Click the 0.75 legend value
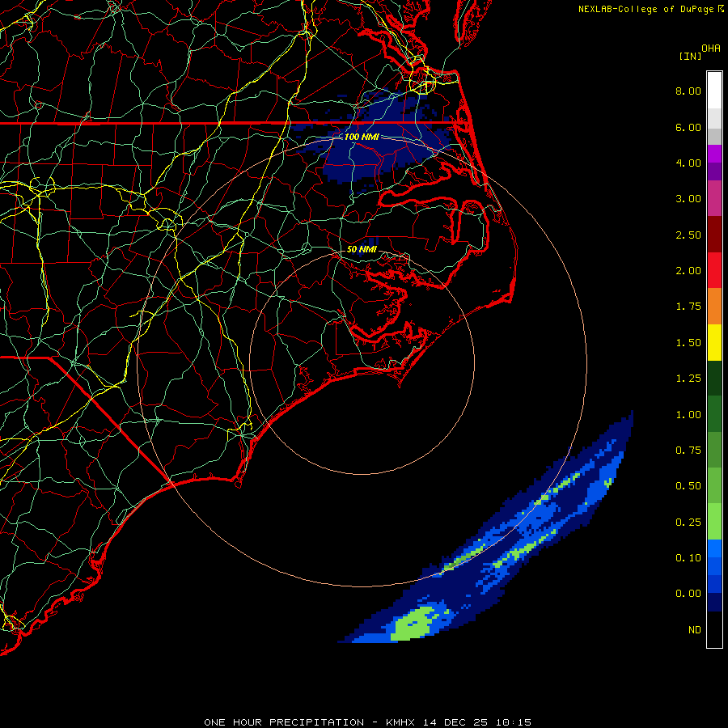Image resolution: width=728 pixels, height=728 pixels. coord(688,451)
